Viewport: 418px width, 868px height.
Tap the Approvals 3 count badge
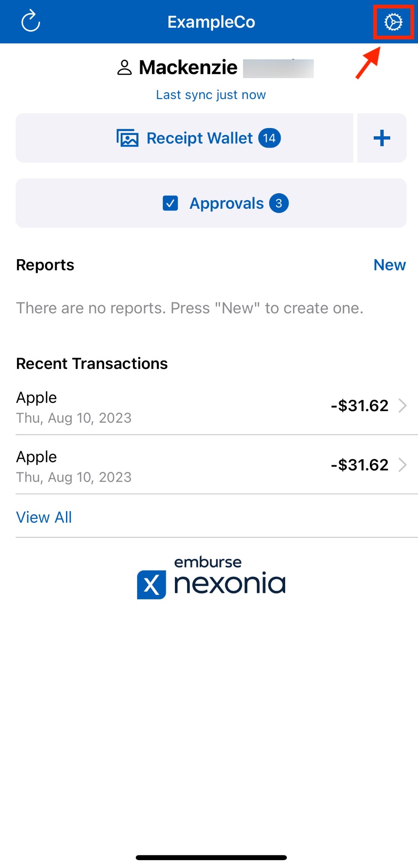click(279, 203)
